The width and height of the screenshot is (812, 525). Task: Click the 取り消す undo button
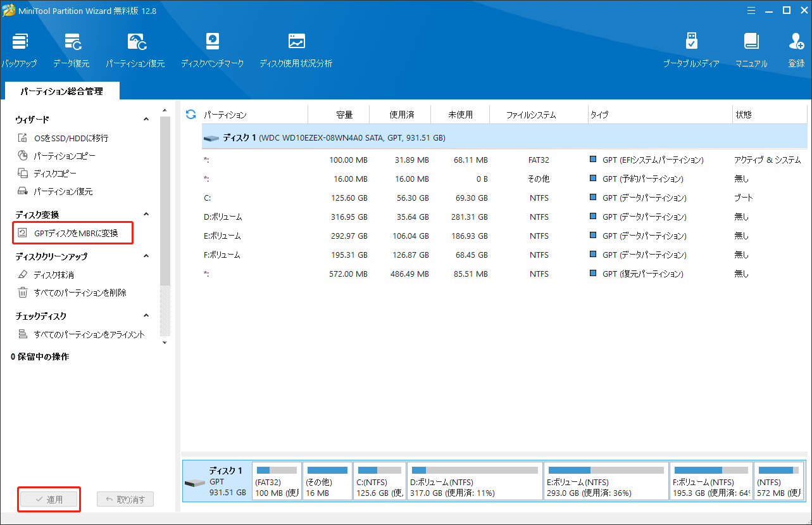tap(125, 499)
